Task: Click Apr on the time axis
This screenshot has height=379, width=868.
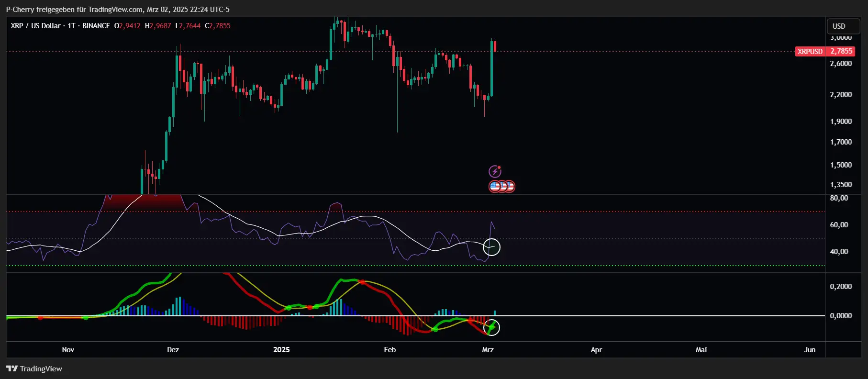Action: click(596, 350)
